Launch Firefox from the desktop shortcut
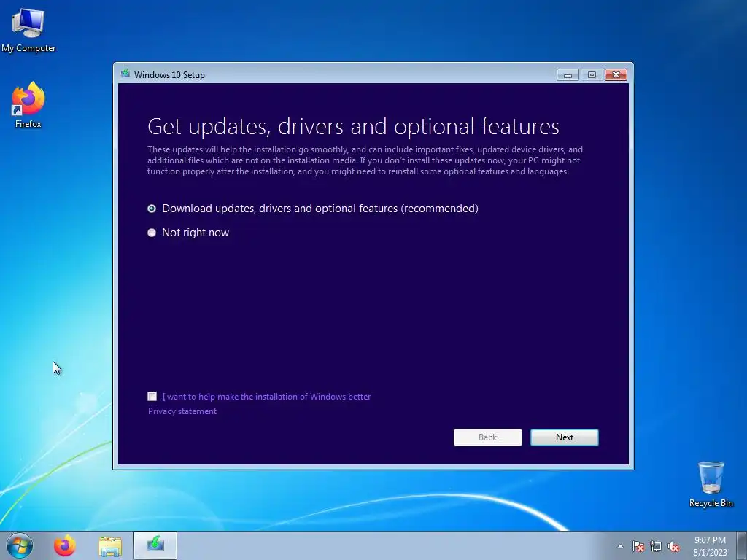The image size is (747, 560). (28, 105)
